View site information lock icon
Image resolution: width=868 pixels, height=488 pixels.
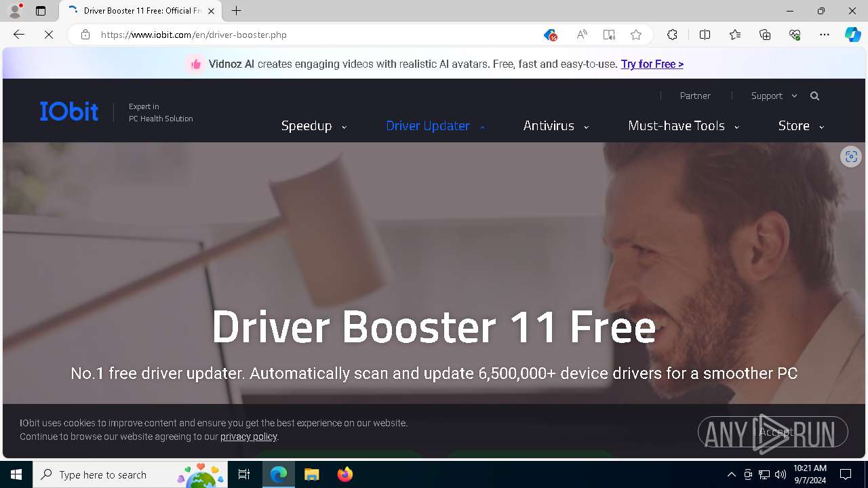[85, 35]
